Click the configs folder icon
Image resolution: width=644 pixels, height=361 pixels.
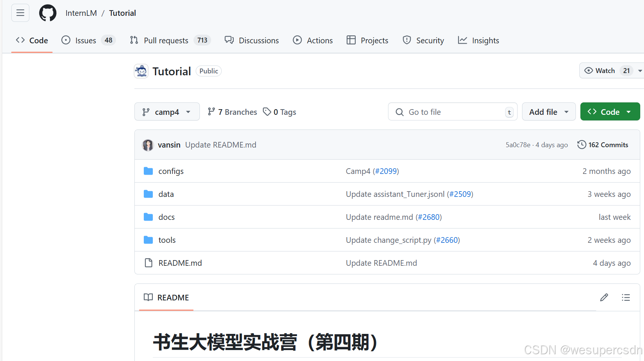(x=148, y=171)
